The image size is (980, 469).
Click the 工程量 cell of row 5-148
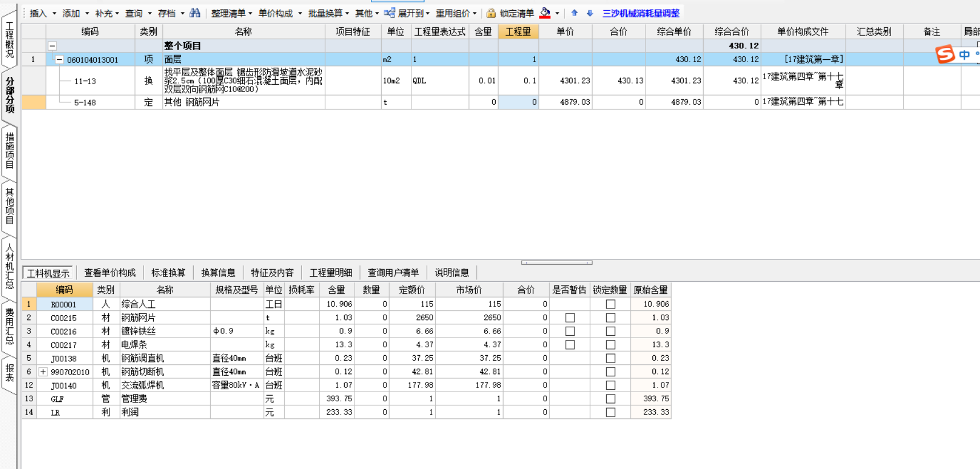pos(518,102)
